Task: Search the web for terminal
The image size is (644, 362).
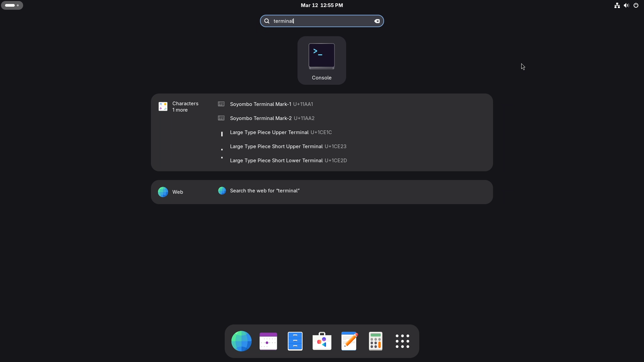Action: pos(264,191)
